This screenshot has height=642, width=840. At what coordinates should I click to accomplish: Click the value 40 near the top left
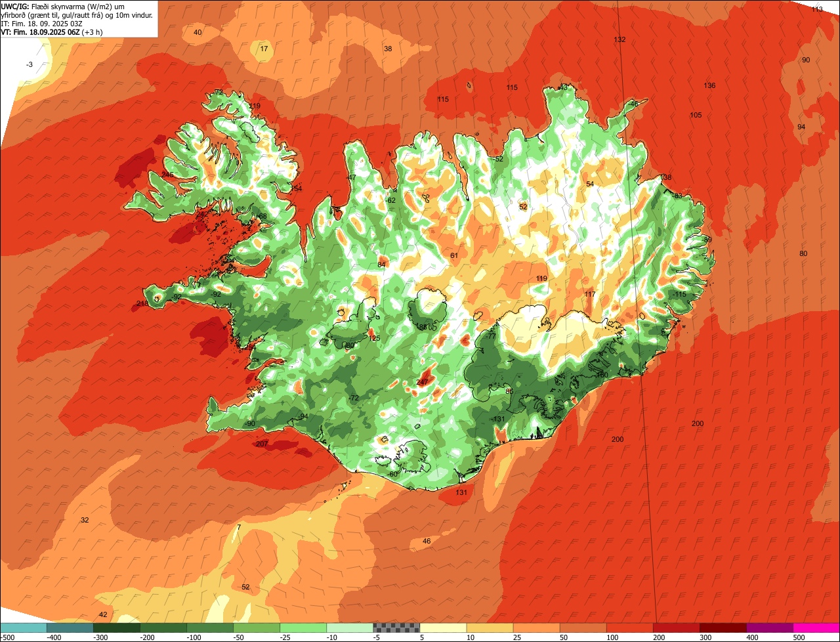click(x=198, y=32)
